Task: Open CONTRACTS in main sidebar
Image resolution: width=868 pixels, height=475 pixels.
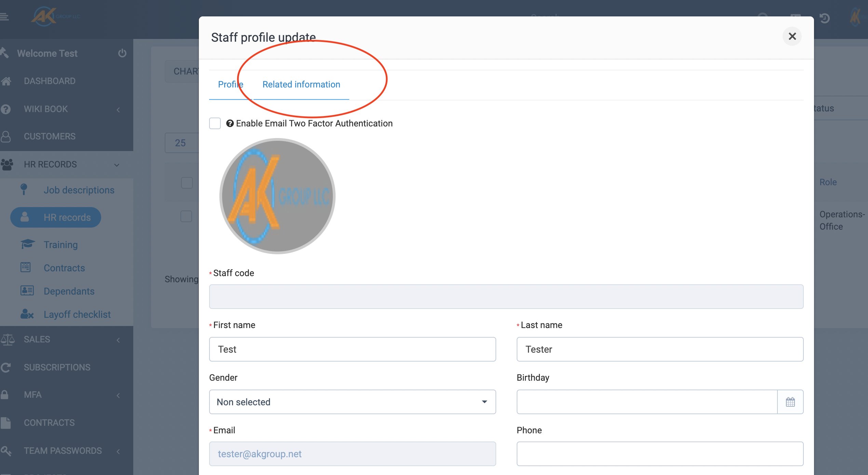Action: coord(49,423)
